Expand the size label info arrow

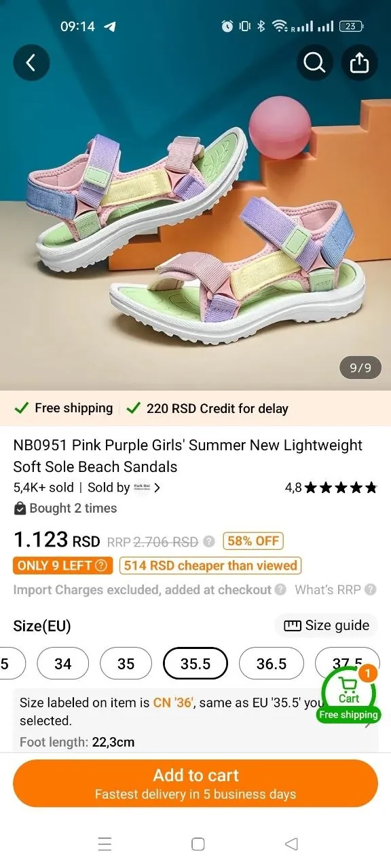(x=369, y=723)
